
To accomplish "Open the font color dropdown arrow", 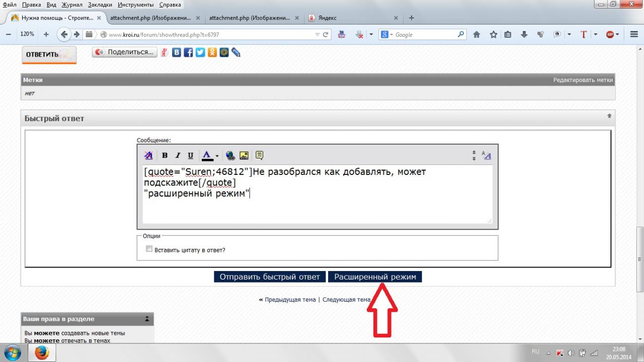I will pyautogui.click(x=217, y=156).
